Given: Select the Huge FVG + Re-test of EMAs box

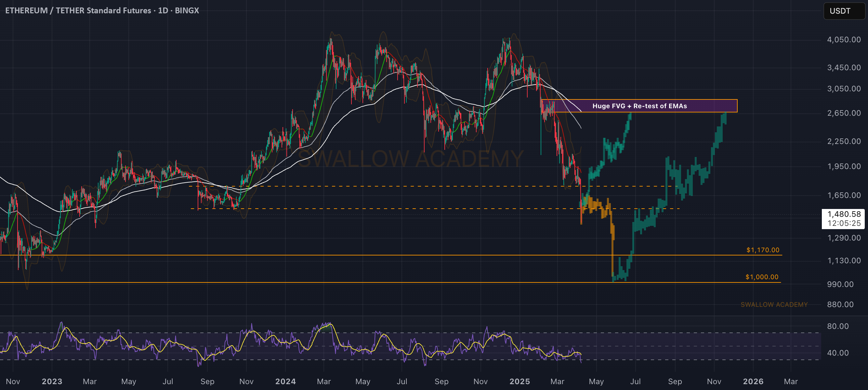Looking at the screenshot, I should (x=639, y=106).
